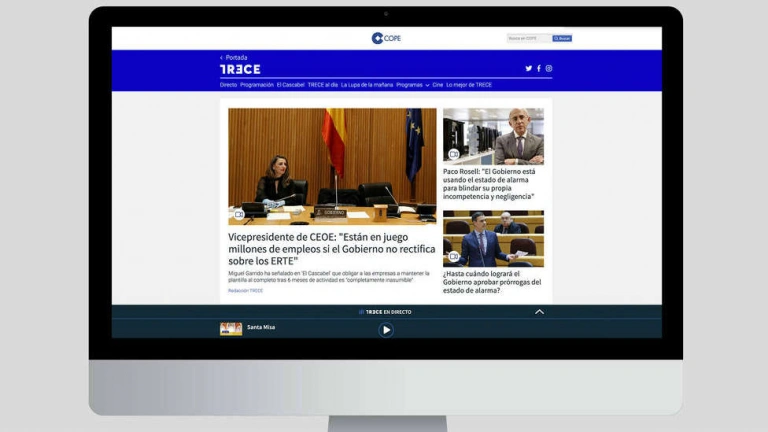Click the COPE logo at top
This screenshot has height=432, width=768.
point(386,38)
